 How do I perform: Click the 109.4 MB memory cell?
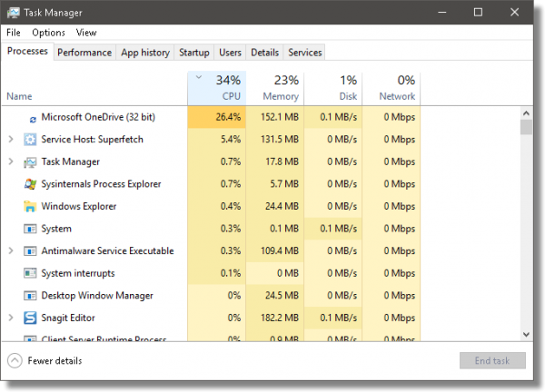[275, 250]
